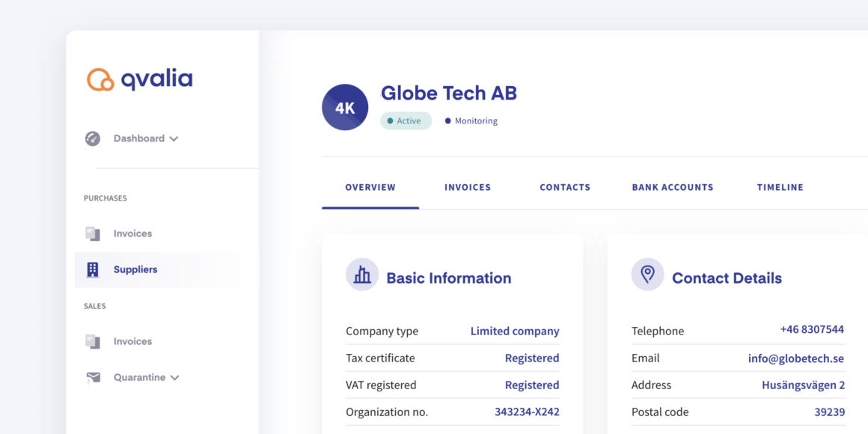This screenshot has height=434, width=868.
Task: Go to the Timeline tab
Action: pyautogui.click(x=780, y=187)
